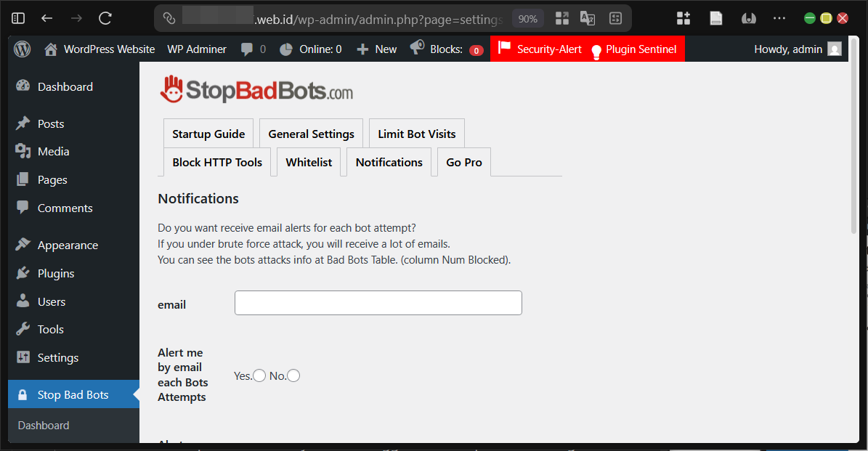Select No for email alerts
Screen dimensions: 868x451
(x=293, y=375)
